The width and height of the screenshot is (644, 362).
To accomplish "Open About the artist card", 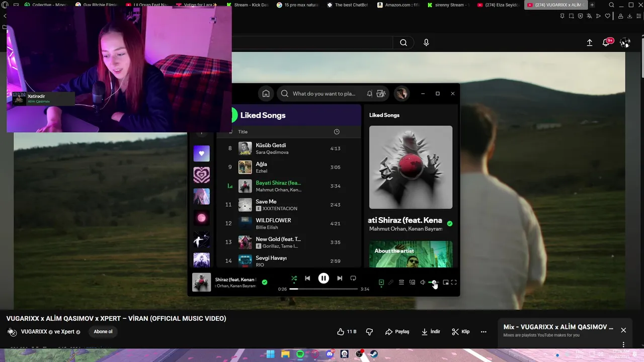I will coord(411,254).
